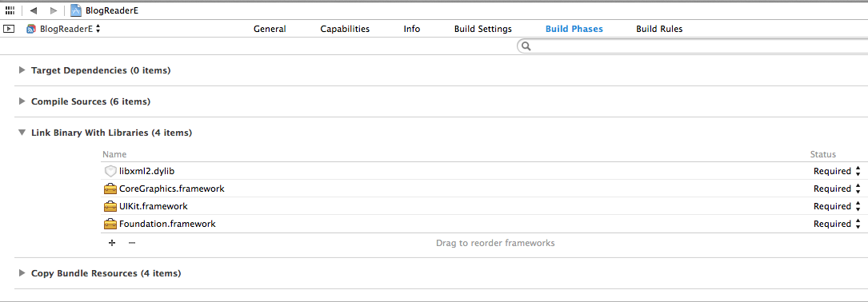Screen dimensions: 868x302
Task: Open the related items grid icon
Action: [x=10, y=10]
